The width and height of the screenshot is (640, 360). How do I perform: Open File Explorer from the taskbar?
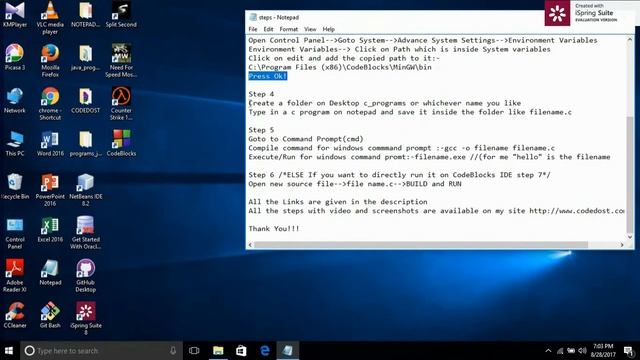click(218, 351)
